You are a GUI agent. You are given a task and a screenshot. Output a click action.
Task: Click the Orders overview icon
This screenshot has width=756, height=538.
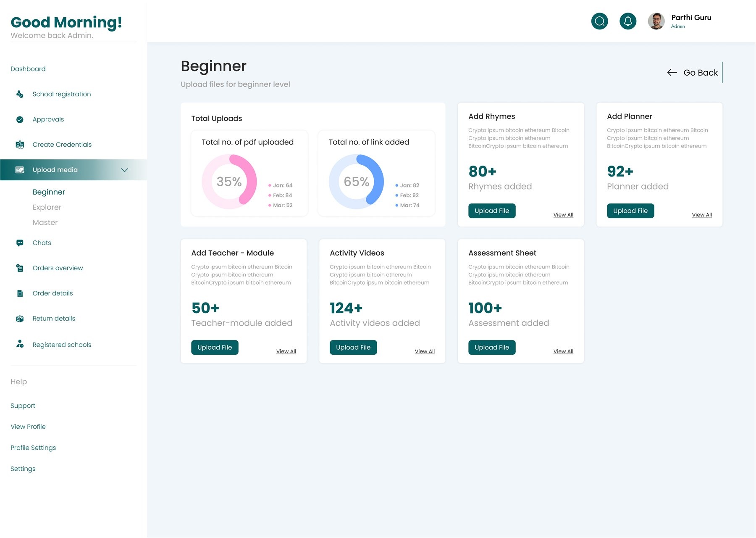click(x=20, y=268)
